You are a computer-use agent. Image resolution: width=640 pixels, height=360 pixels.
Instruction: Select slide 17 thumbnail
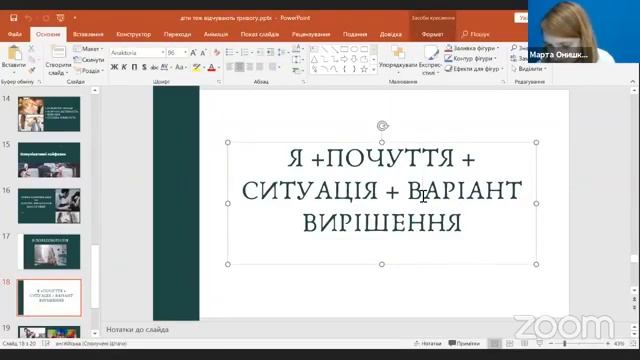pos(49,251)
